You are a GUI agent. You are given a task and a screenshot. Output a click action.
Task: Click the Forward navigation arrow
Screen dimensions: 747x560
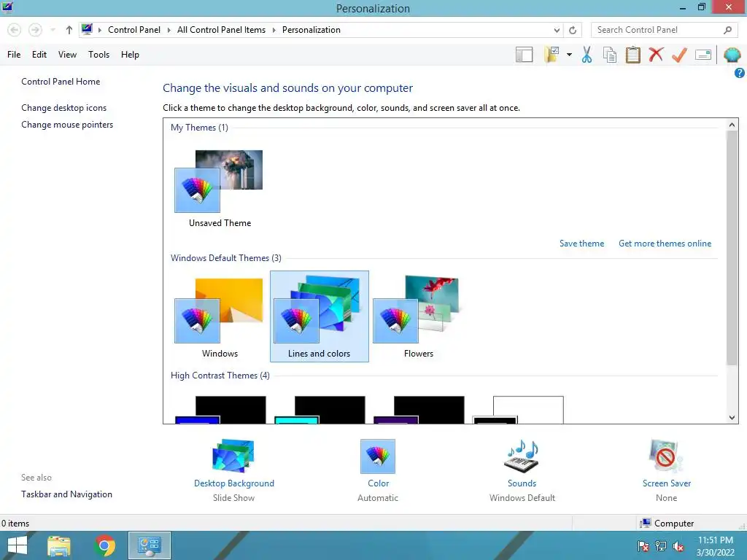[35, 30]
